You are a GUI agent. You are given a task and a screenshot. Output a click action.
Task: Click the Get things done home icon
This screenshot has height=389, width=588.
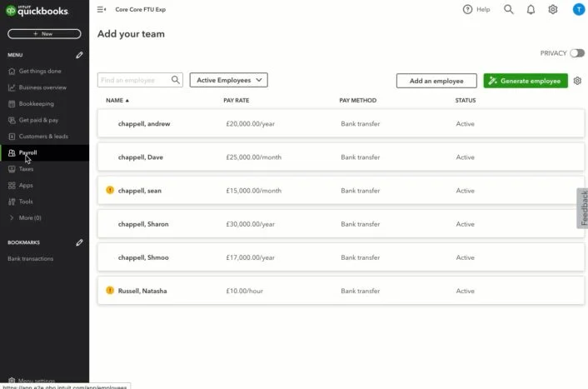pos(12,72)
